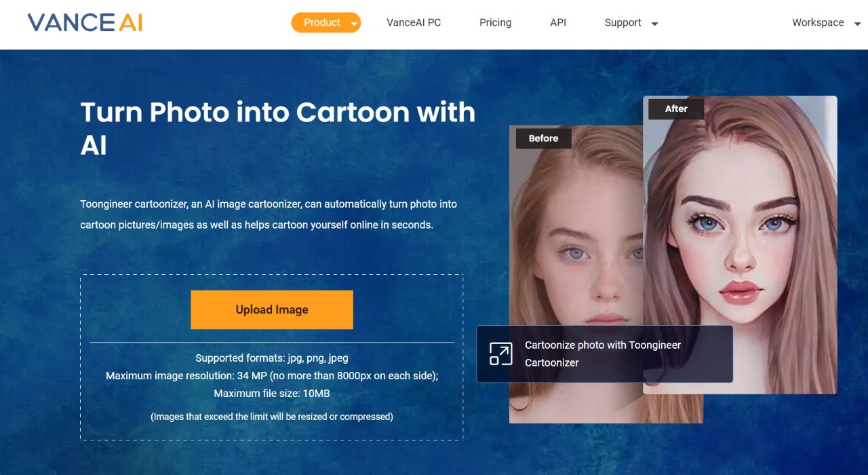Viewport: 868px width, 475px height.
Task: Click the Toongineer cartoonizer description paragraph
Action: pos(269,214)
